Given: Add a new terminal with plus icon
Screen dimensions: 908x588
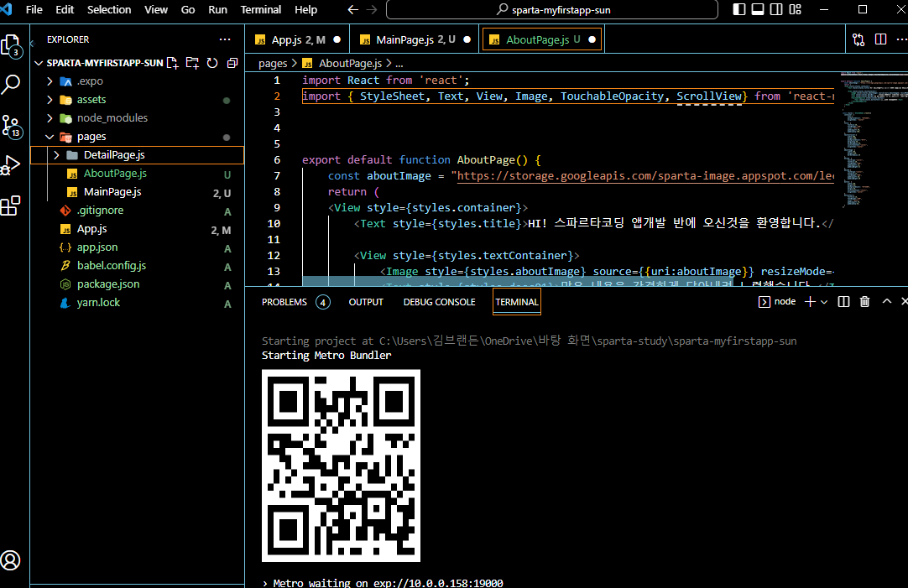Looking at the screenshot, I should click(x=810, y=301).
